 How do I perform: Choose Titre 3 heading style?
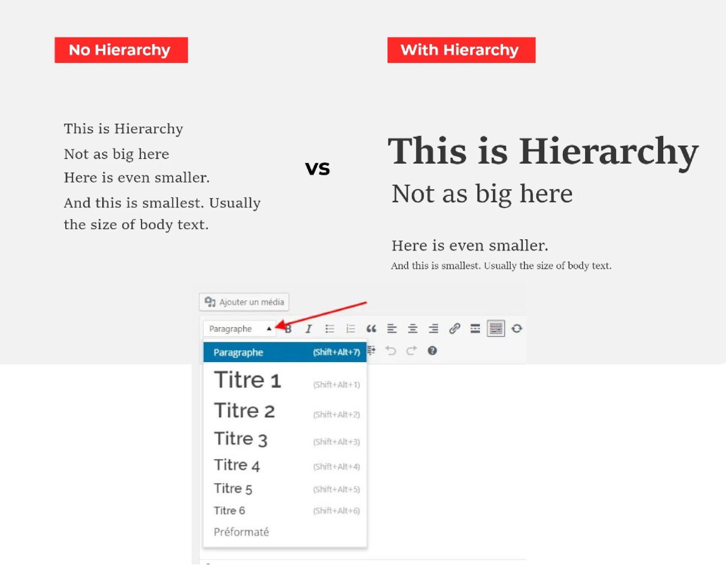[x=285, y=439]
